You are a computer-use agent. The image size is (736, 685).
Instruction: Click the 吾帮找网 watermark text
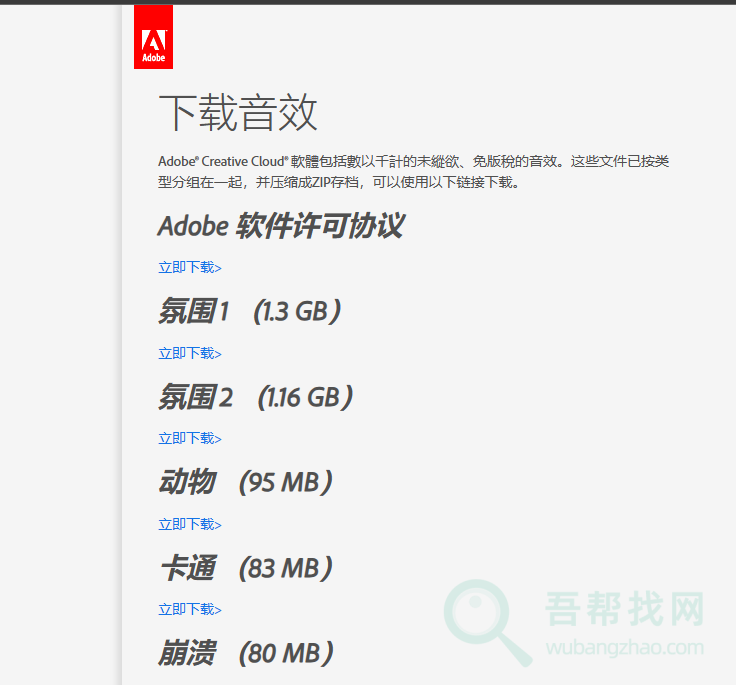(625, 608)
